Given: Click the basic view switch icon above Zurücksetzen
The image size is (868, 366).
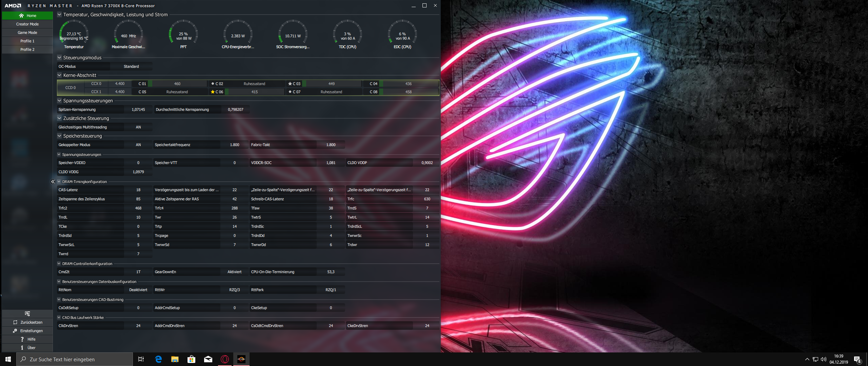Looking at the screenshot, I should click(27, 314).
